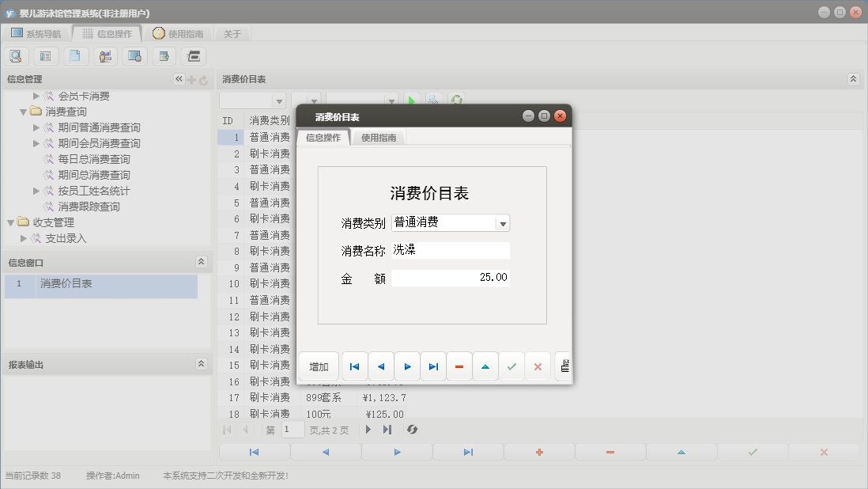The width and height of the screenshot is (868, 489).
Task: Click the 增加 button to add a record
Action: [318, 366]
